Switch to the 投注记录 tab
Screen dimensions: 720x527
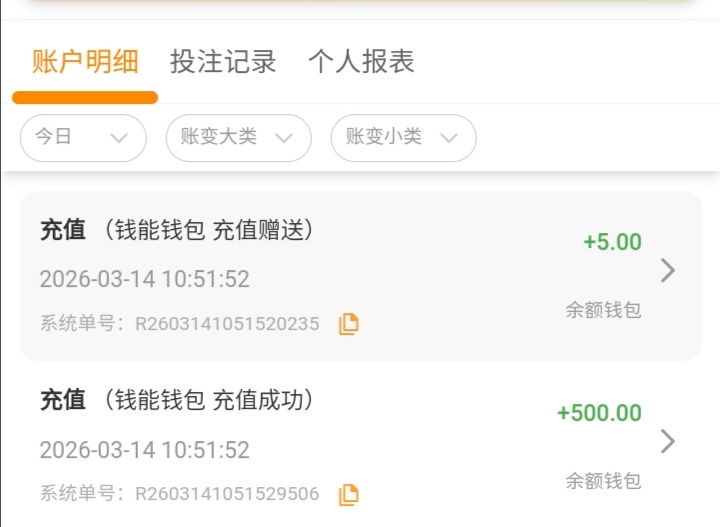click(x=223, y=62)
